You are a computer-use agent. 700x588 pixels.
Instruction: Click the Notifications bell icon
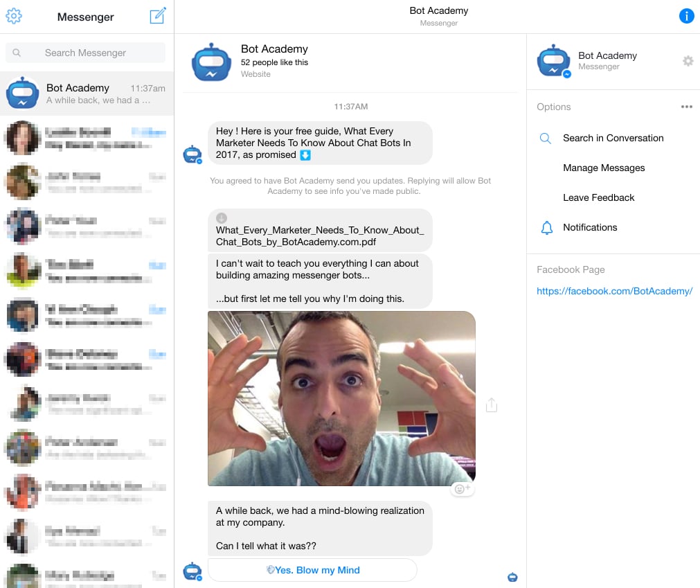click(x=546, y=228)
